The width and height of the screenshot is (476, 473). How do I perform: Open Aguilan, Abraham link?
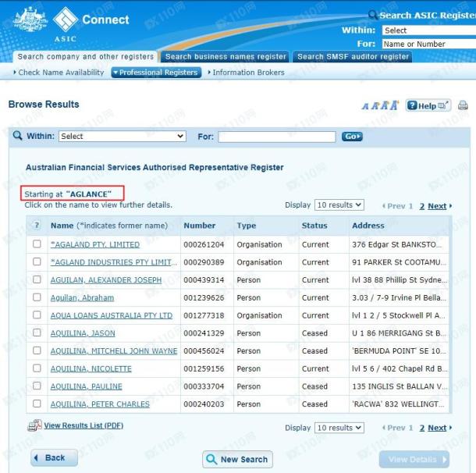[x=82, y=298]
